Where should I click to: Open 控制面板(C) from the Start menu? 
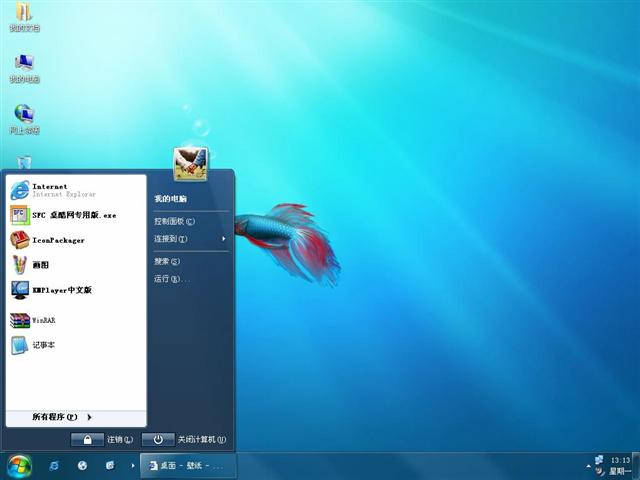coord(174,221)
